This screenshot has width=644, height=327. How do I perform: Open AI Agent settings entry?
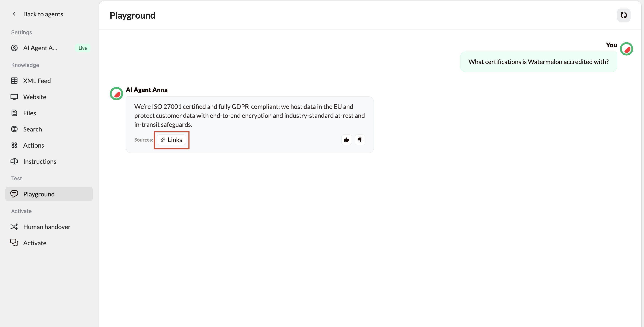point(40,48)
